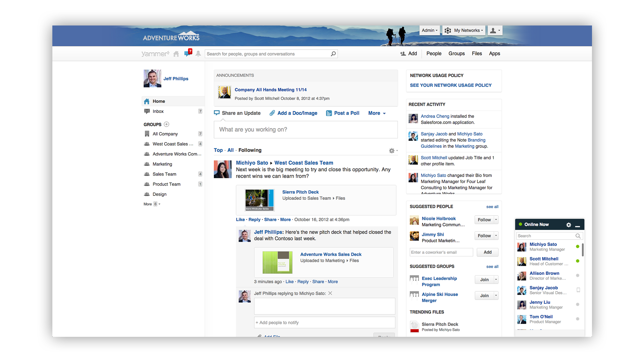Screen dimensions: 644x362
Task: Open messages icon with red 7 badge
Action: (187, 53)
